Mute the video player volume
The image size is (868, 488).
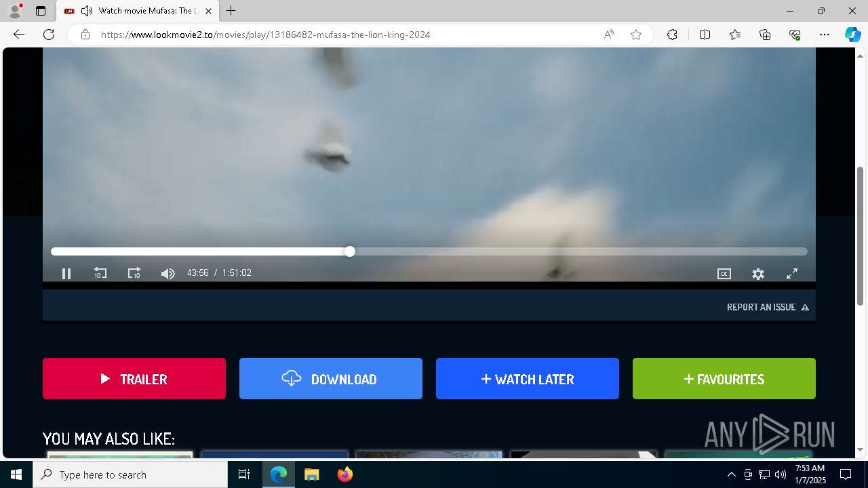(x=168, y=274)
